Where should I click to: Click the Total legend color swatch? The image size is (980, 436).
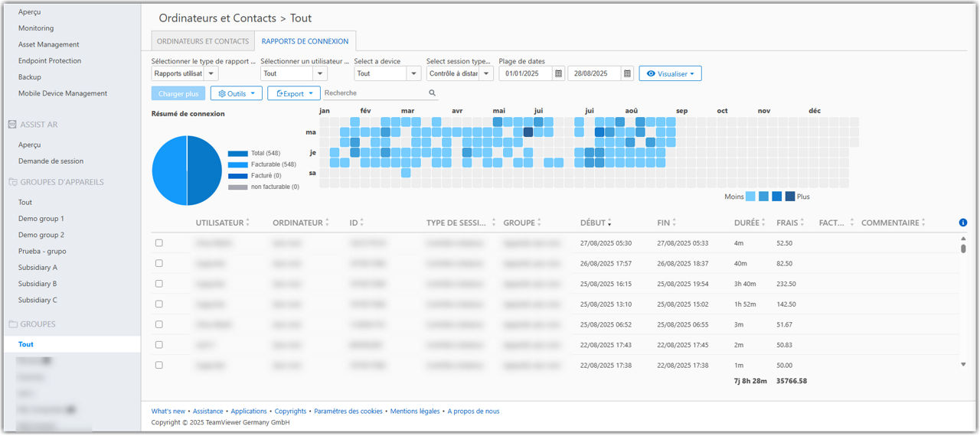point(237,154)
